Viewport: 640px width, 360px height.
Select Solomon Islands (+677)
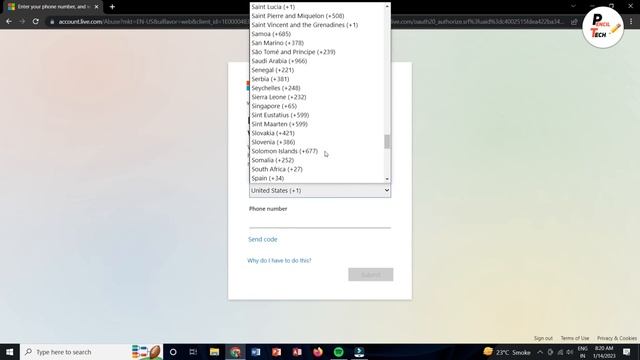point(317,151)
